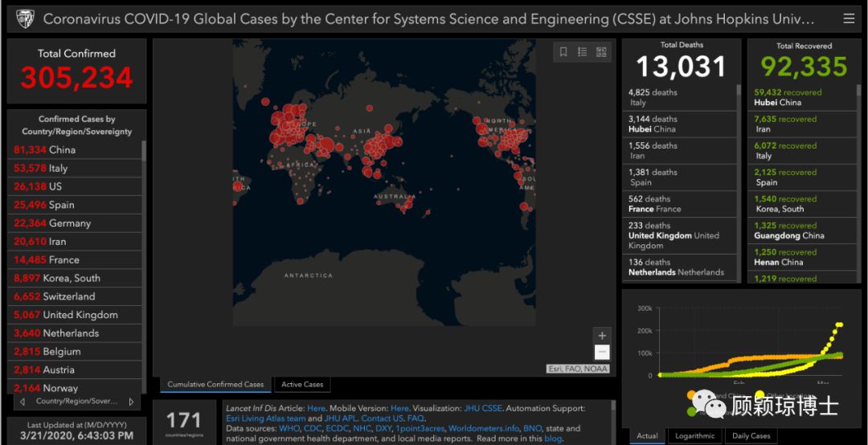
Task: Click 1,381 deaths Spain entry
Action: pos(679,177)
